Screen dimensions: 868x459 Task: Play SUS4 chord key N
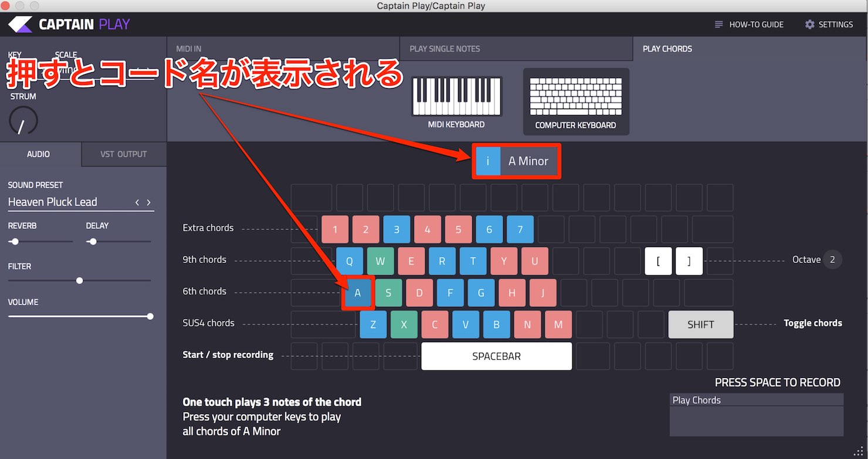527,325
